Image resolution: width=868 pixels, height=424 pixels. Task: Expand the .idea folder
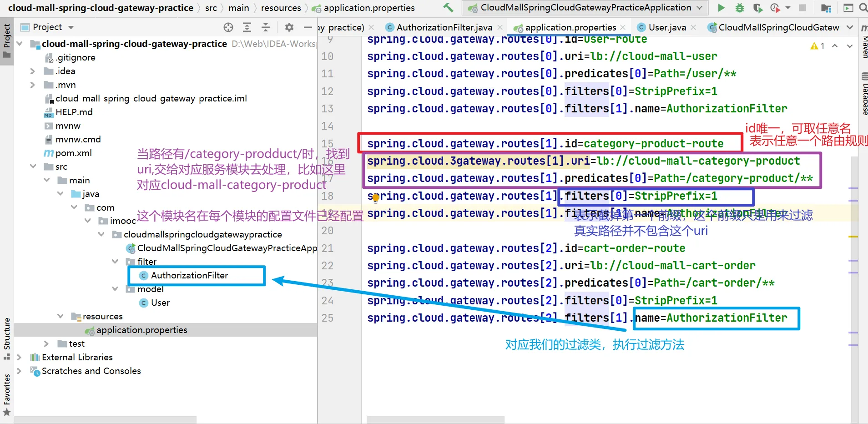32,71
